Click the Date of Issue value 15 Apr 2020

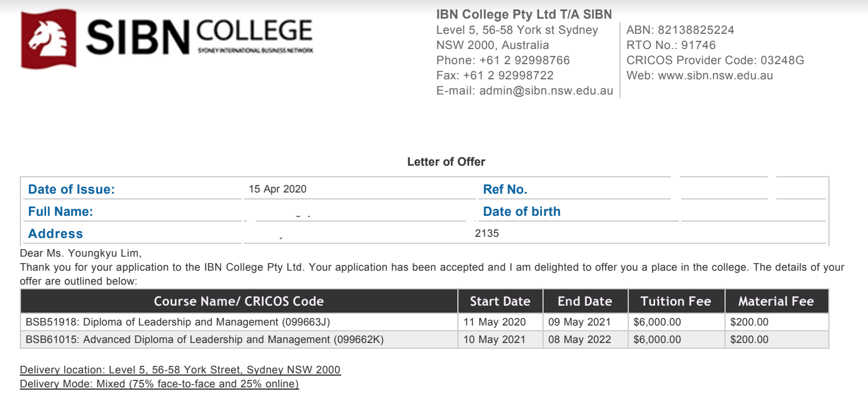(278, 189)
